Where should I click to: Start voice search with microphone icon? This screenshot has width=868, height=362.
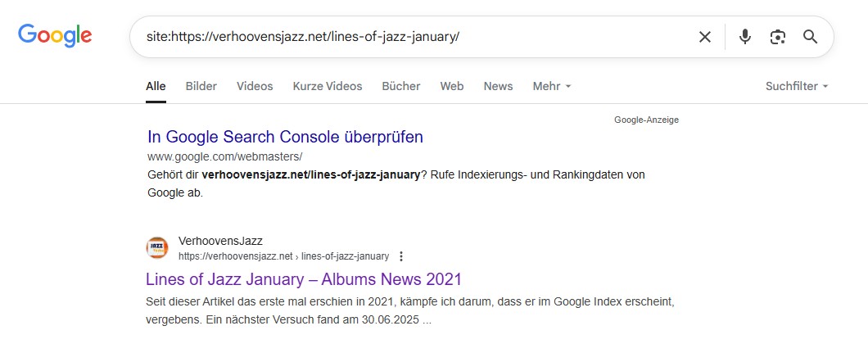tap(744, 37)
